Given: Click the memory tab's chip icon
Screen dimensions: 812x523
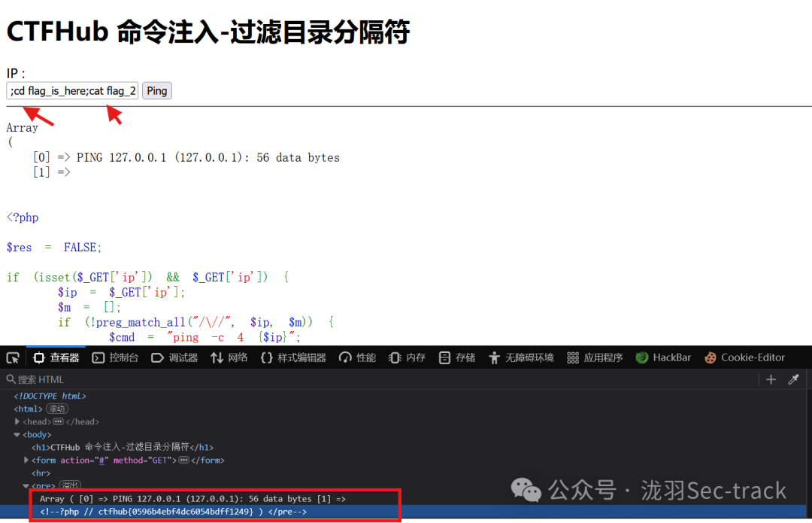Looking at the screenshot, I should 395,357.
